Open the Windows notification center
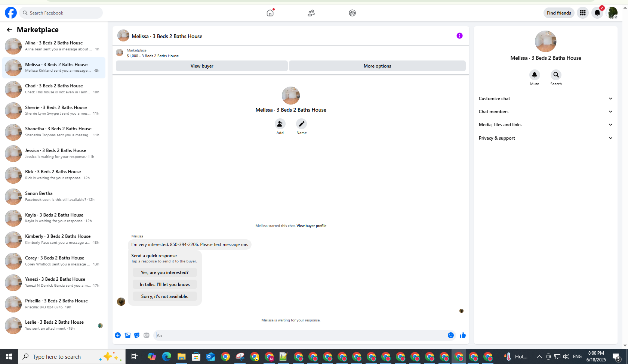The image size is (628, 364). pyautogui.click(x=616, y=357)
